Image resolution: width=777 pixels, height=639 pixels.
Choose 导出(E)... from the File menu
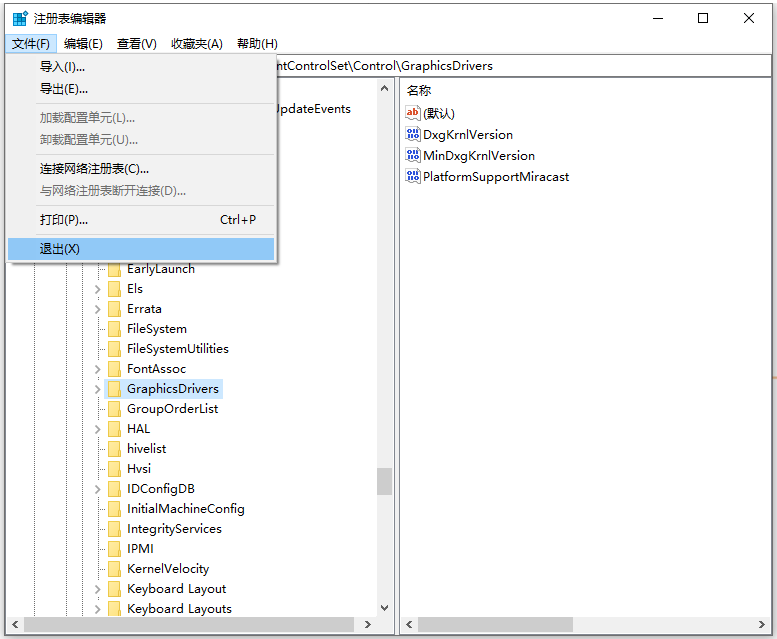point(141,89)
